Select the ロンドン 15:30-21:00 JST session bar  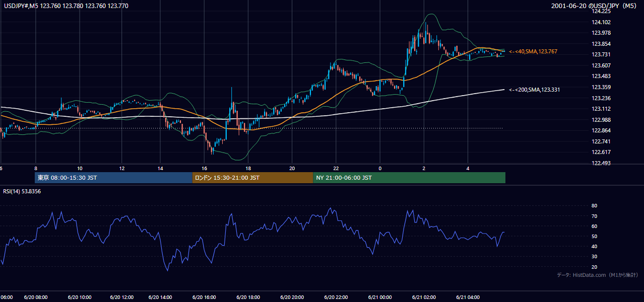(252, 178)
